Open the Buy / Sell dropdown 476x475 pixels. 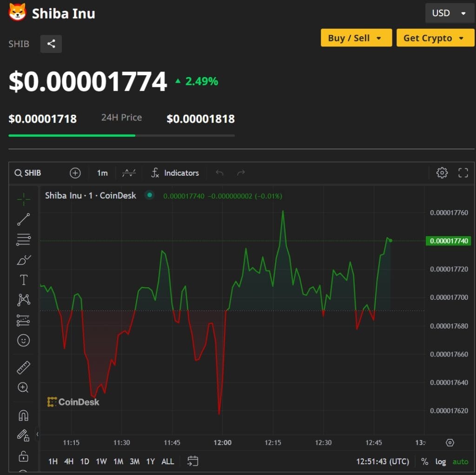click(356, 38)
